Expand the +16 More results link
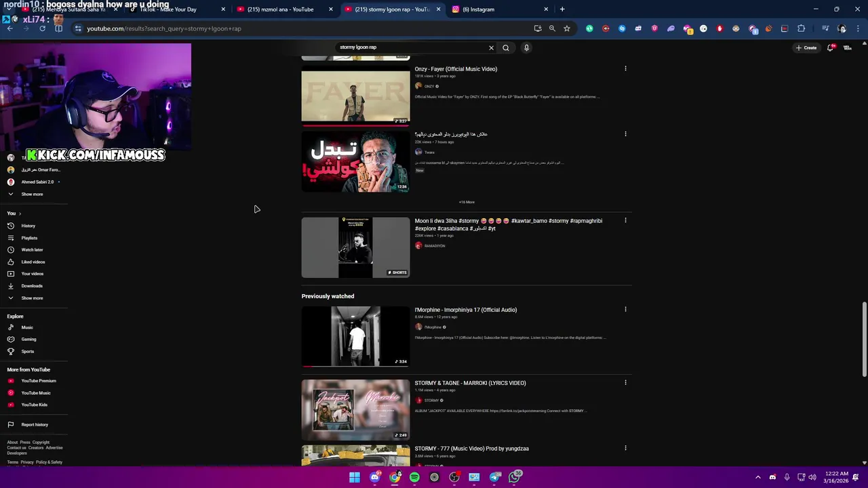This screenshot has height=488, width=868. pyautogui.click(x=467, y=202)
